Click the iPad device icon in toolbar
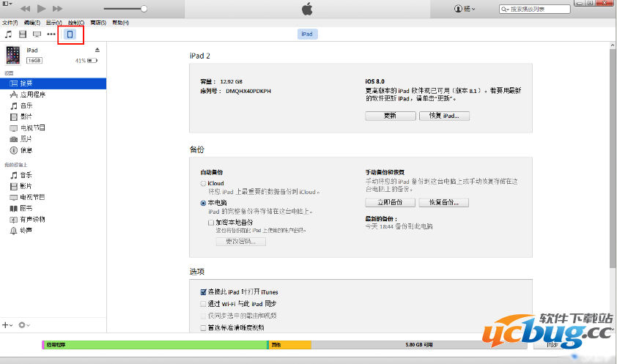This screenshot has height=364, width=617. pyautogui.click(x=70, y=34)
